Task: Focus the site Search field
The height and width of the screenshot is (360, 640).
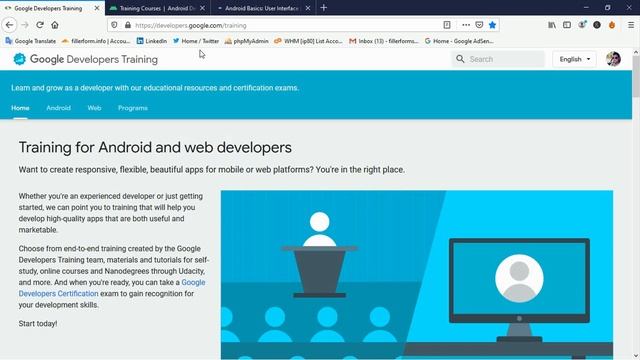Action: pos(498,59)
